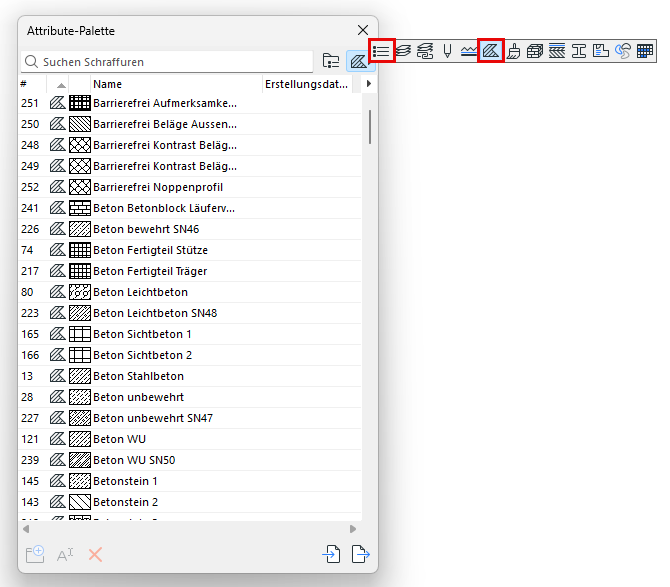Sort by the # index column header

tap(32, 84)
